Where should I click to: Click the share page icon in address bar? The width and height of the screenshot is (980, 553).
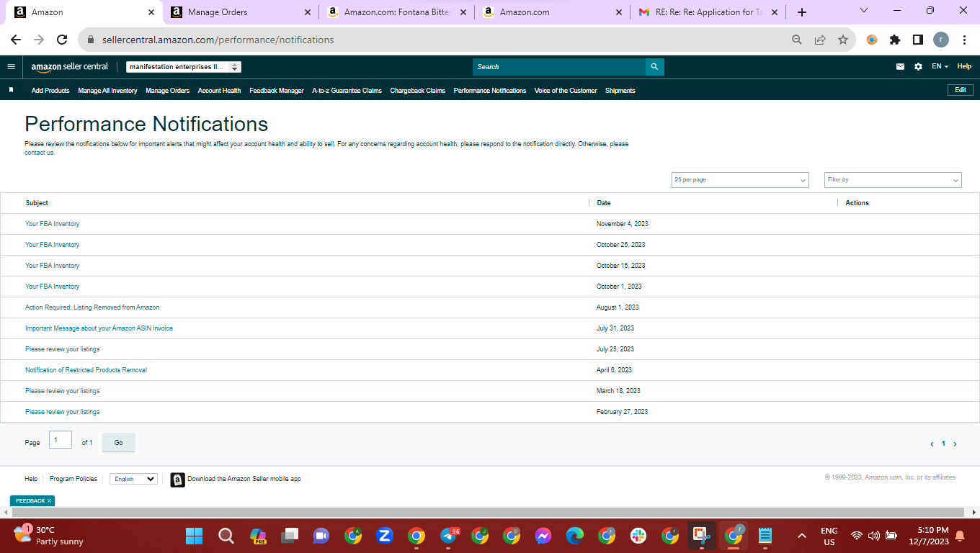point(820,40)
